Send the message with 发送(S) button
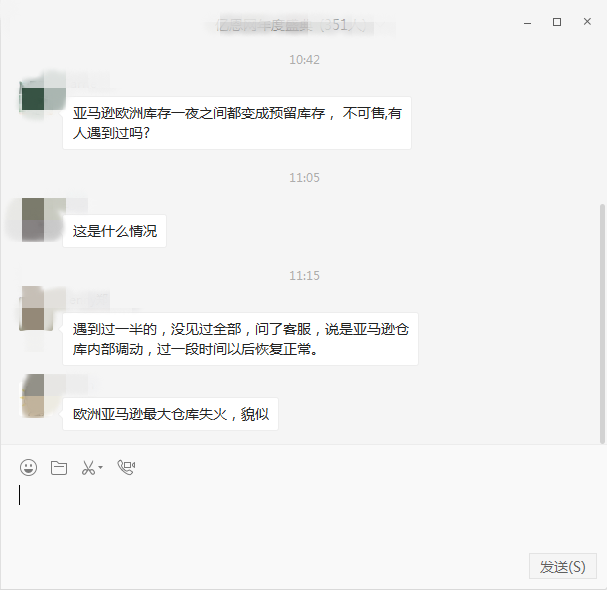Image resolution: width=607 pixels, height=590 pixels. [x=562, y=566]
